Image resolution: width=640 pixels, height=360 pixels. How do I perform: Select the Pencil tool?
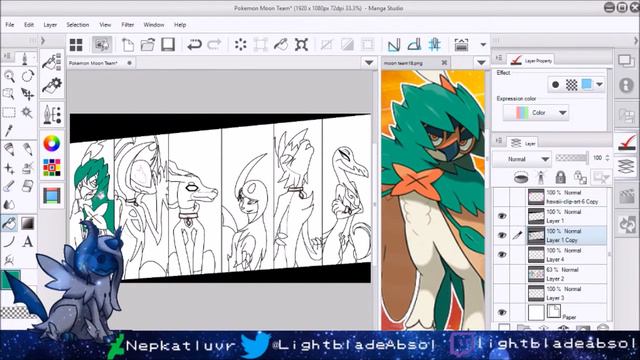[27, 149]
